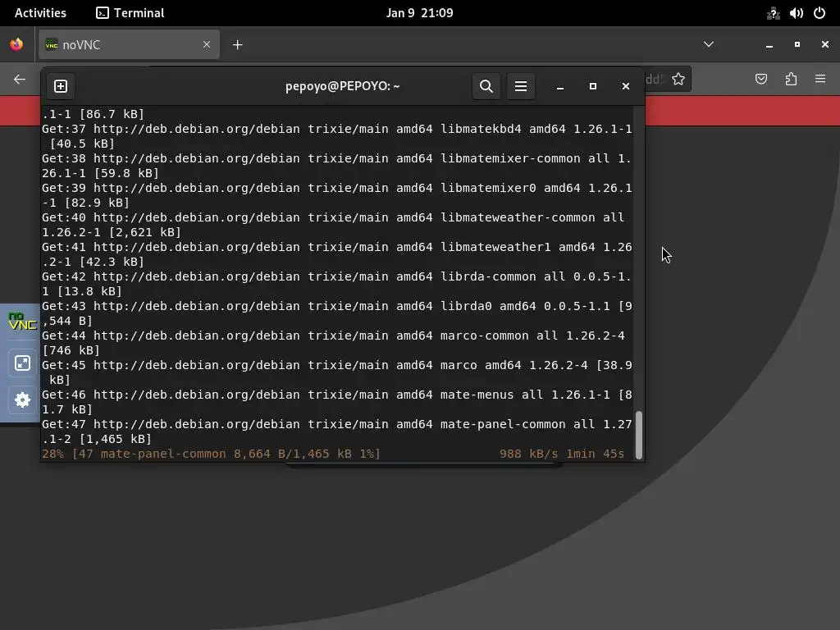Open Pocket save icon in Firefox
The width and height of the screenshot is (840, 630).
pyautogui.click(x=760, y=80)
